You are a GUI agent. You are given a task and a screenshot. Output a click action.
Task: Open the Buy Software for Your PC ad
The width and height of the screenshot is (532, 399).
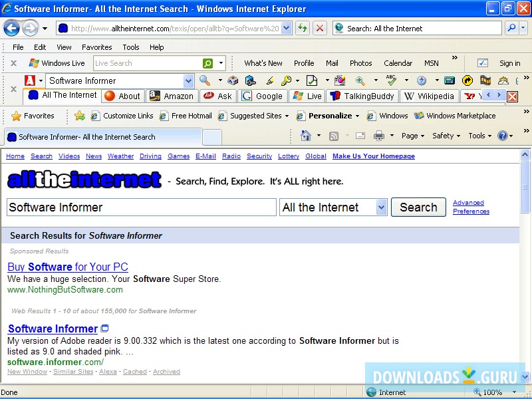tap(68, 267)
